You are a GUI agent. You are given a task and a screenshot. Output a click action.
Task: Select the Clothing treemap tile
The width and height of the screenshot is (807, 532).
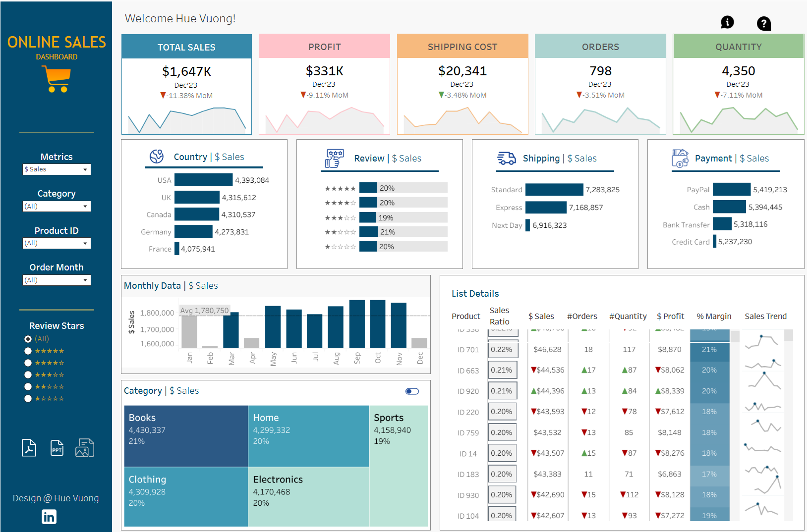pyautogui.click(x=186, y=497)
